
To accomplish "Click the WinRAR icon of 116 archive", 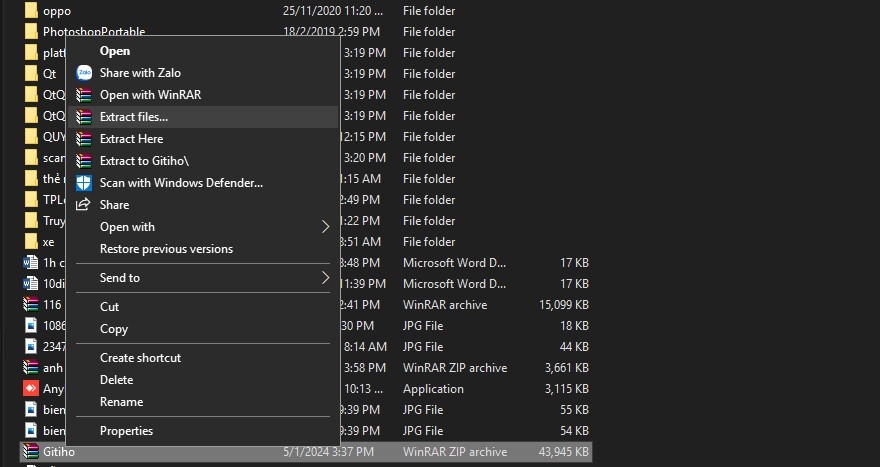I will coord(30,304).
